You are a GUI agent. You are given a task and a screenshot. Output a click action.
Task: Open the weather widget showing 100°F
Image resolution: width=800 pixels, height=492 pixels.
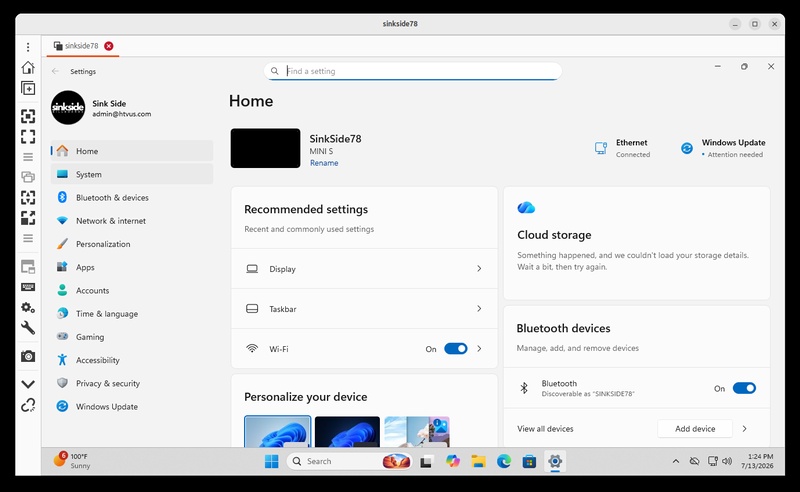[71, 461]
